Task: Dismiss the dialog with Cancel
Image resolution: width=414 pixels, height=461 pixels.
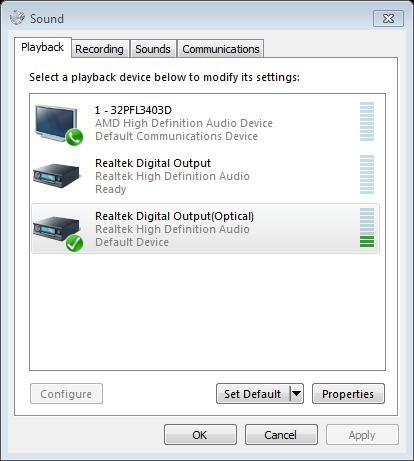Action: pos(281,435)
